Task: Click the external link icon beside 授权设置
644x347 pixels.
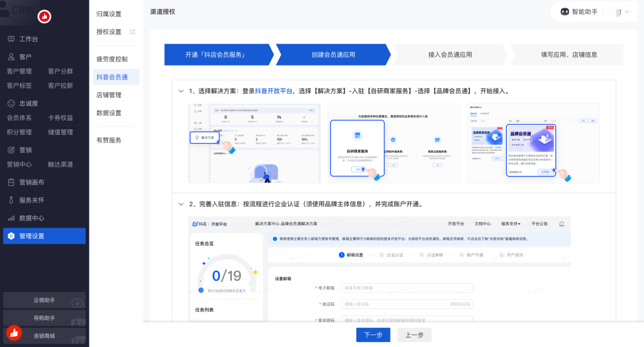Action: click(x=132, y=32)
